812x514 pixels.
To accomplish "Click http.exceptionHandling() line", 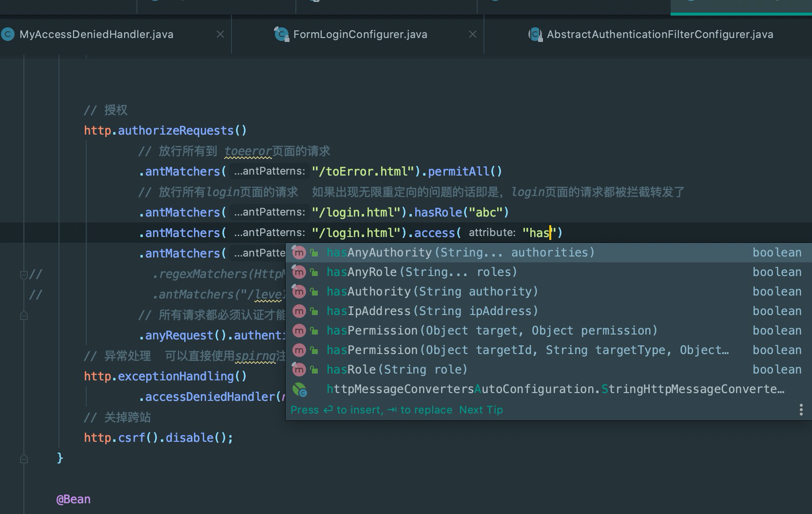I will tap(165, 376).
